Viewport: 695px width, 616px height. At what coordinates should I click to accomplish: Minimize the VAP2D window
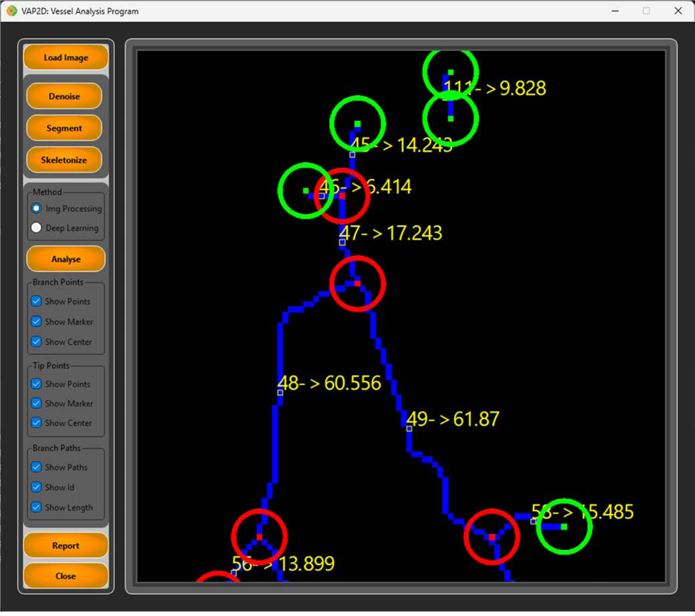(615, 10)
